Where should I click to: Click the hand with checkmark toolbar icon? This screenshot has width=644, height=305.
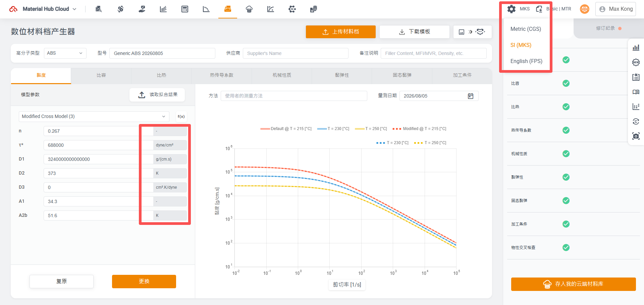[142, 9]
